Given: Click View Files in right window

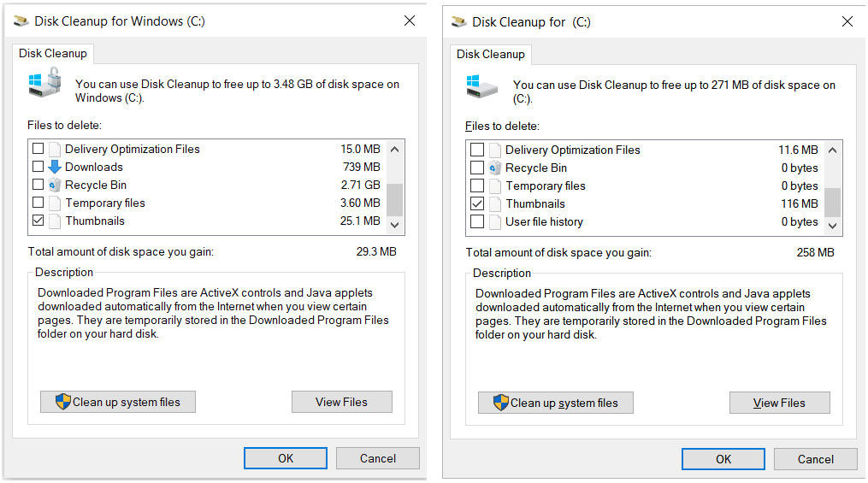Looking at the screenshot, I should click(x=779, y=403).
